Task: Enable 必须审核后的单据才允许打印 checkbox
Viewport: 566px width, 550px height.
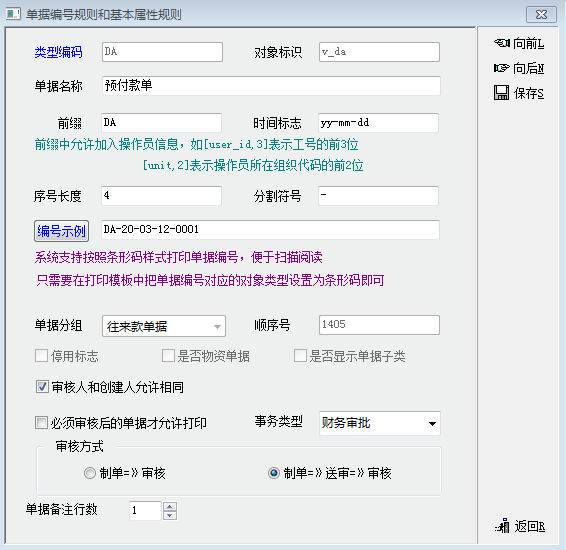Action: [x=41, y=422]
